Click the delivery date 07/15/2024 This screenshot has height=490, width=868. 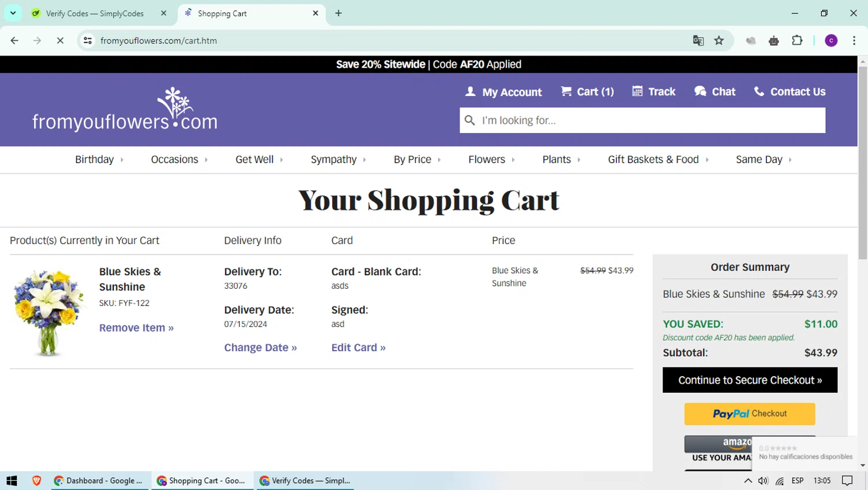pyautogui.click(x=245, y=324)
